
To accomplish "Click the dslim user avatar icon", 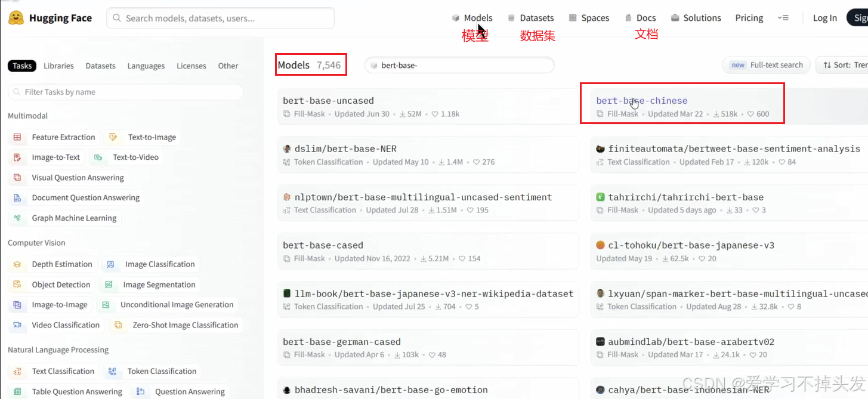I will click(x=287, y=149).
